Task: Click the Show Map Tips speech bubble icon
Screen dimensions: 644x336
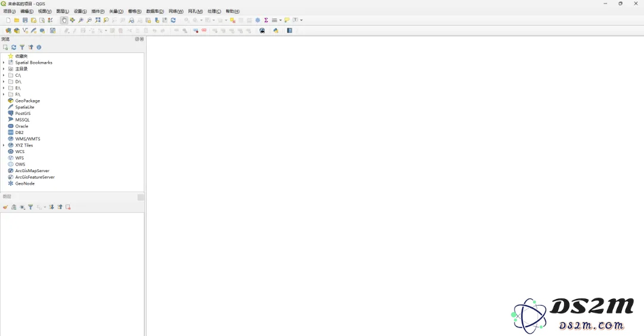Action: pyautogui.click(x=287, y=20)
